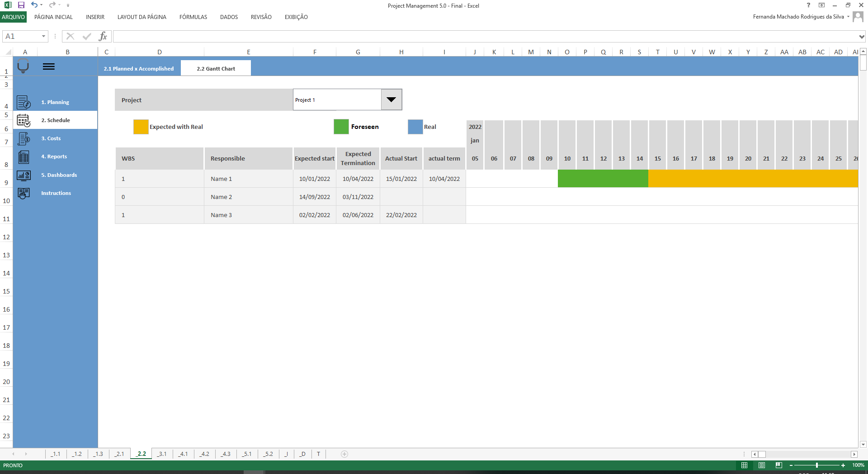Viewport: 868px width, 474px height.
Task: Open the Project 1 selection dropdown
Action: point(391,100)
